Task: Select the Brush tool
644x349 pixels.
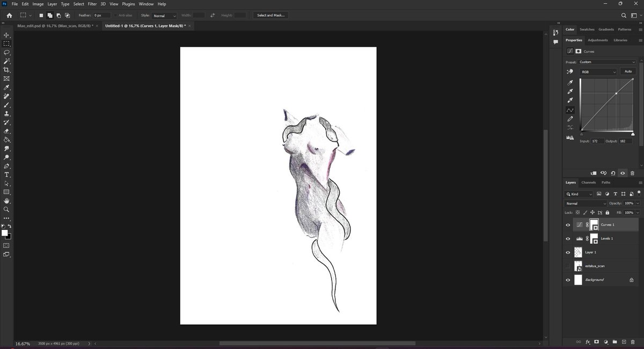Action: click(6, 105)
